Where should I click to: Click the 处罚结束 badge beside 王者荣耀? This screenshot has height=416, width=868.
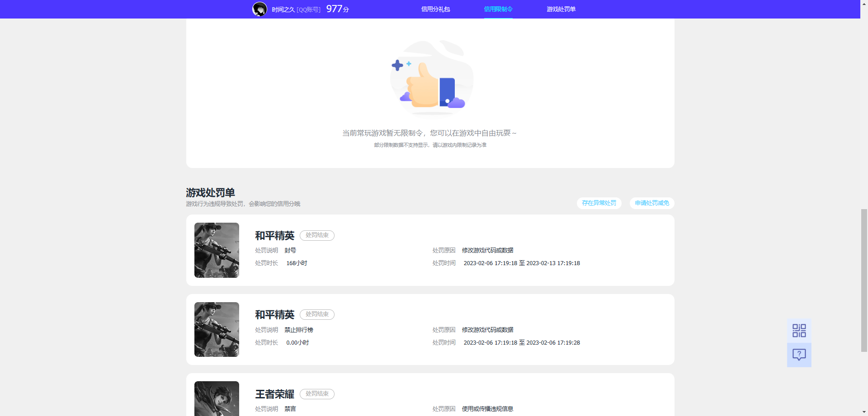pyautogui.click(x=317, y=394)
